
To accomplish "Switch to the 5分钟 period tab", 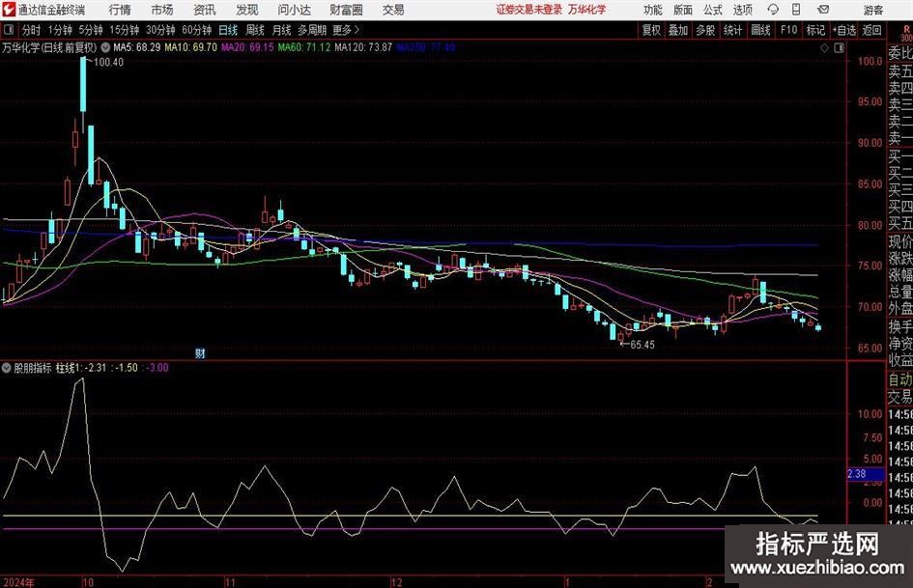I will (x=90, y=30).
